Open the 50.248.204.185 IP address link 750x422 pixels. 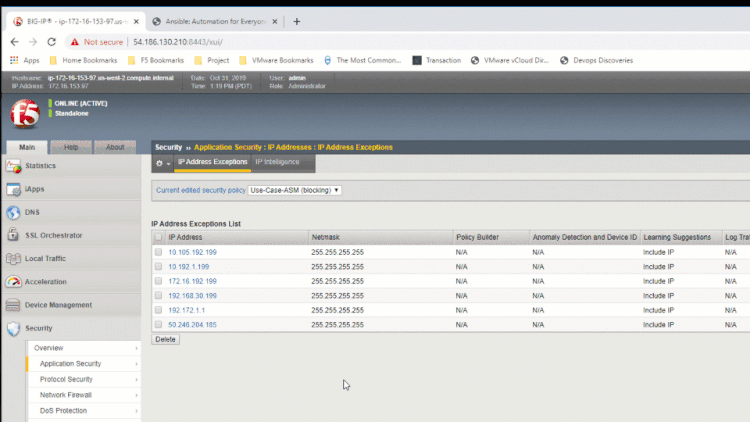tap(192, 325)
